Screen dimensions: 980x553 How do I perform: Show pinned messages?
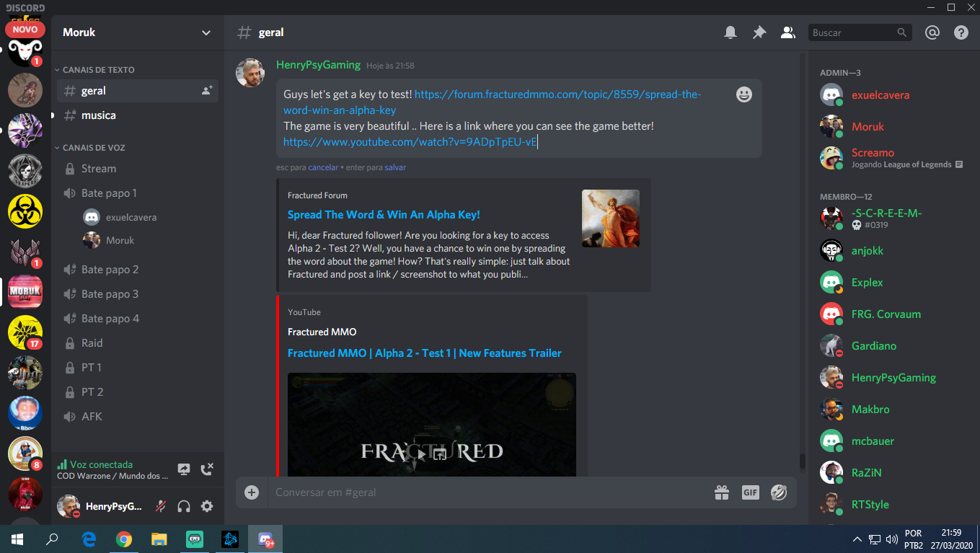759,32
